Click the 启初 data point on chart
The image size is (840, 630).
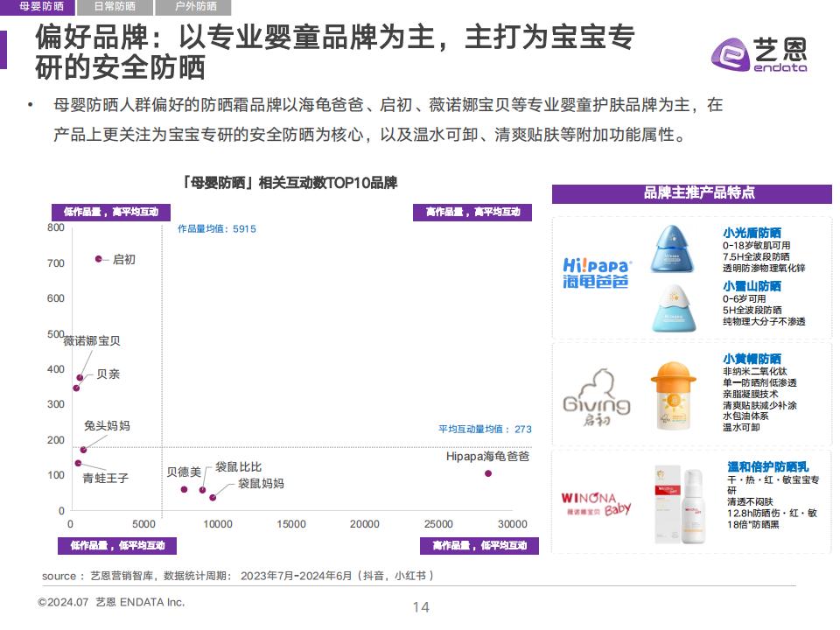(99, 259)
